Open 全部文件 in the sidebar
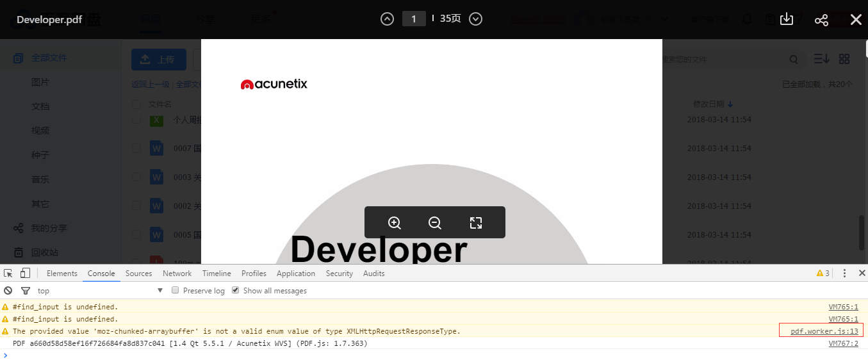The image size is (868, 360). click(x=49, y=58)
